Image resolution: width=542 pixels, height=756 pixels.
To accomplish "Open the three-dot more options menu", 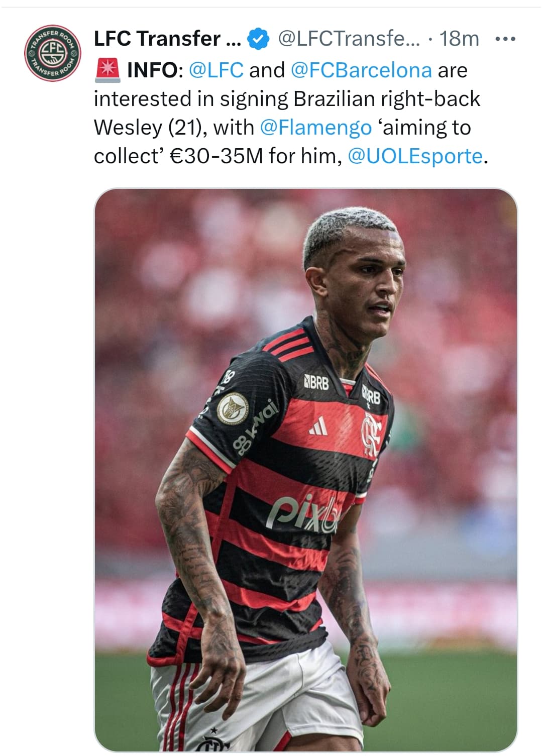I will 505,39.
